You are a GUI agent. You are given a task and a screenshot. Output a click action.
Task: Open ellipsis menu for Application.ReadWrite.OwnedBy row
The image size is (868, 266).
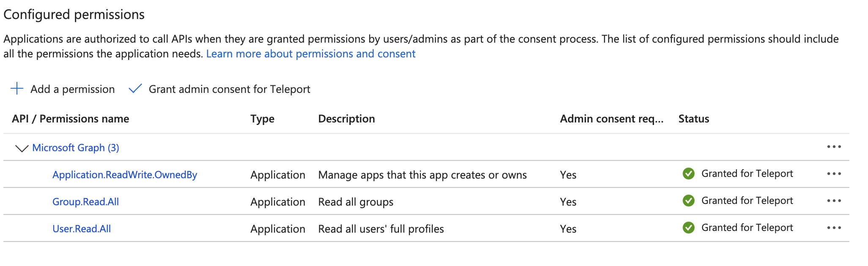[834, 174]
